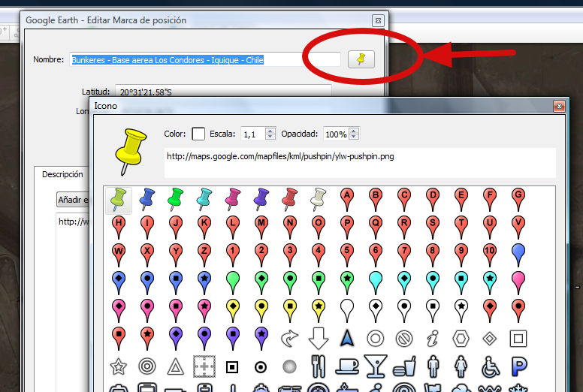
Task: Select the red marker labeled G
Action: point(518,199)
